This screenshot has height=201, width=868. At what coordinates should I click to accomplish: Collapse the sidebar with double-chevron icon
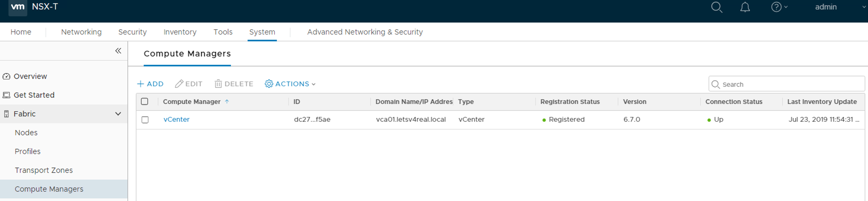pyautogui.click(x=118, y=51)
